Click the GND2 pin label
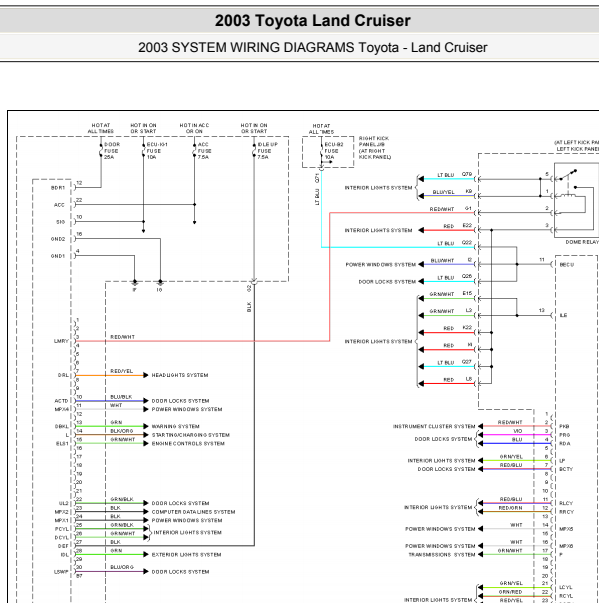Image resolution: width=599 pixels, height=603 pixels. click(x=58, y=239)
